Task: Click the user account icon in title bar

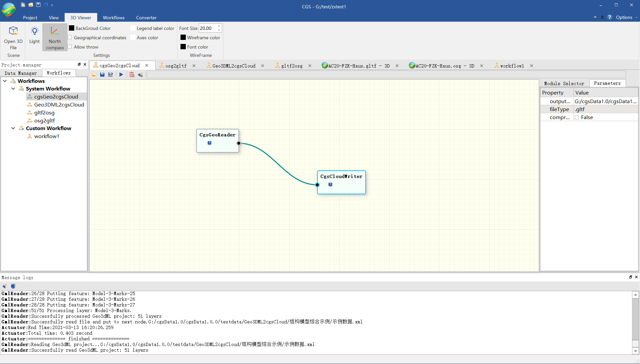Action: [602, 17]
